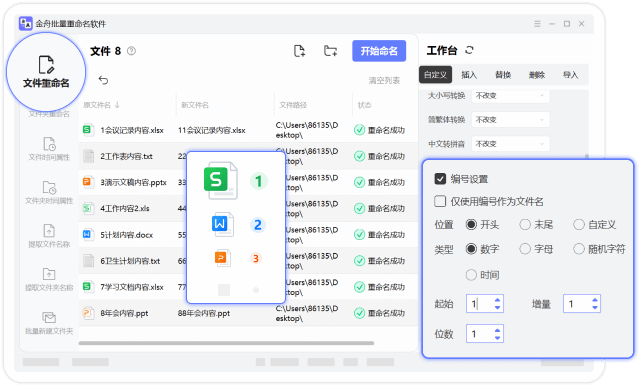
Task: Click the file icon of 2工作表内容.txt
Action: click(88, 156)
